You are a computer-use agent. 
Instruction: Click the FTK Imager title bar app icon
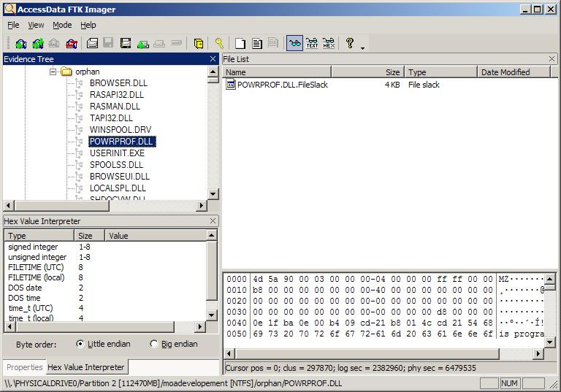(10, 9)
